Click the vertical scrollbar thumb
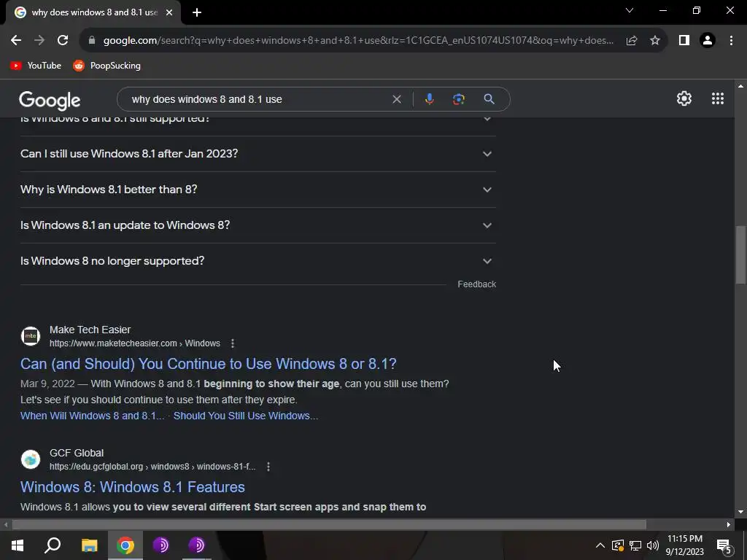This screenshot has width=747, height=560. [x=740, y=254]
